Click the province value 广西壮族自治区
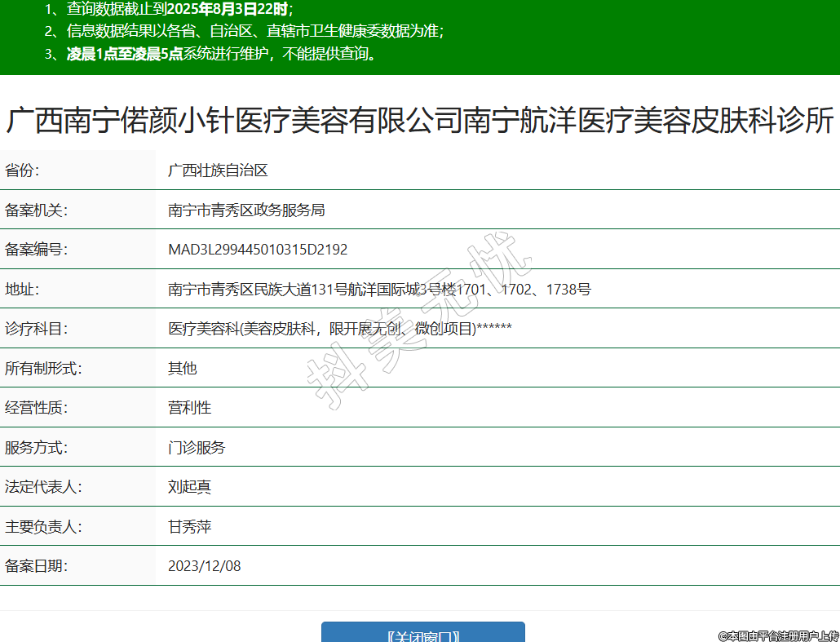 218,170
